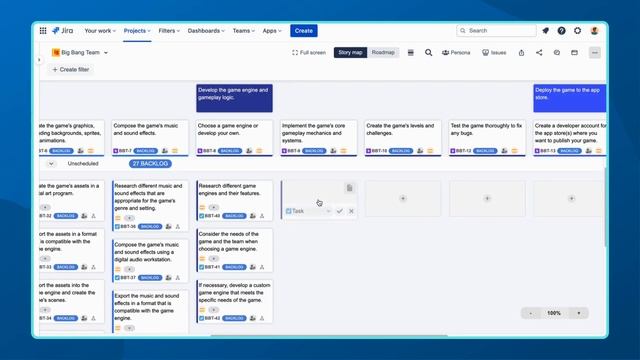Click the 27 BACKLOG badge
The height and width of the screenshot is (360, 640).
(150, 164)
